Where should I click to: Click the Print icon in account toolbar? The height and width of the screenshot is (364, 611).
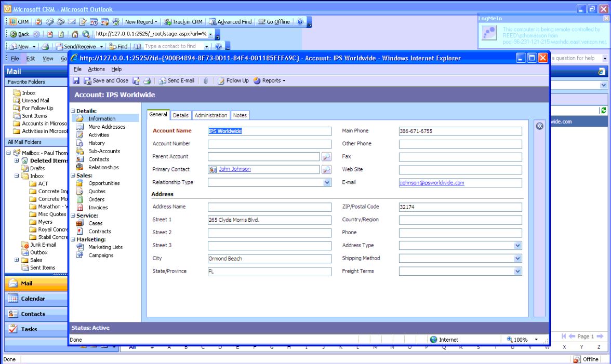click(x=147, y=80)
